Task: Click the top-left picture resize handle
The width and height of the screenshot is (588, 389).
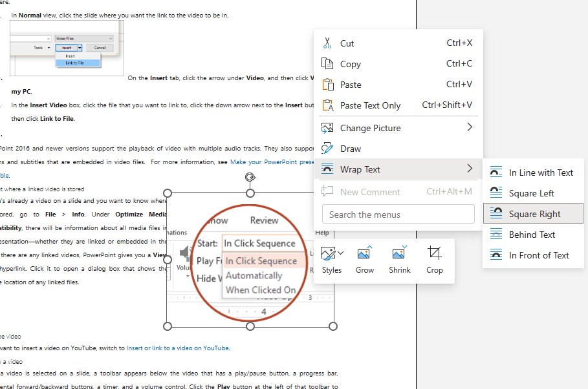Action: pyautogui.click(x=168, y=193)
